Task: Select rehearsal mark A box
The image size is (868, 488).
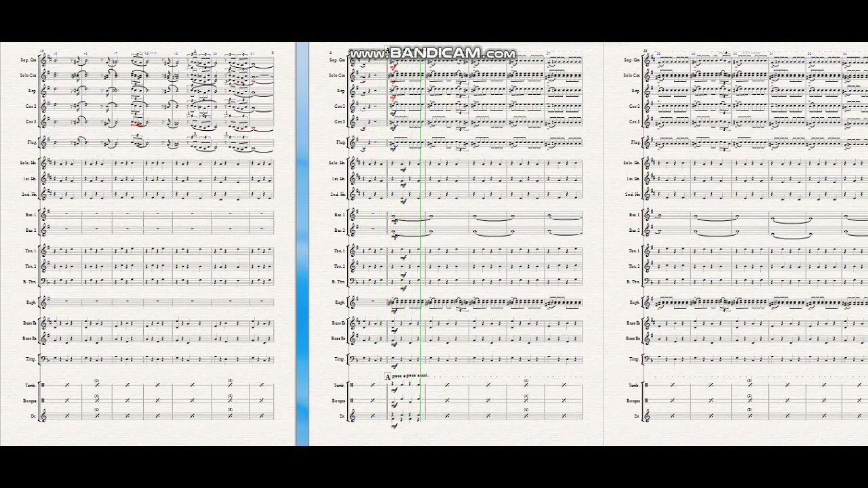Action: [x=388, y=377]
